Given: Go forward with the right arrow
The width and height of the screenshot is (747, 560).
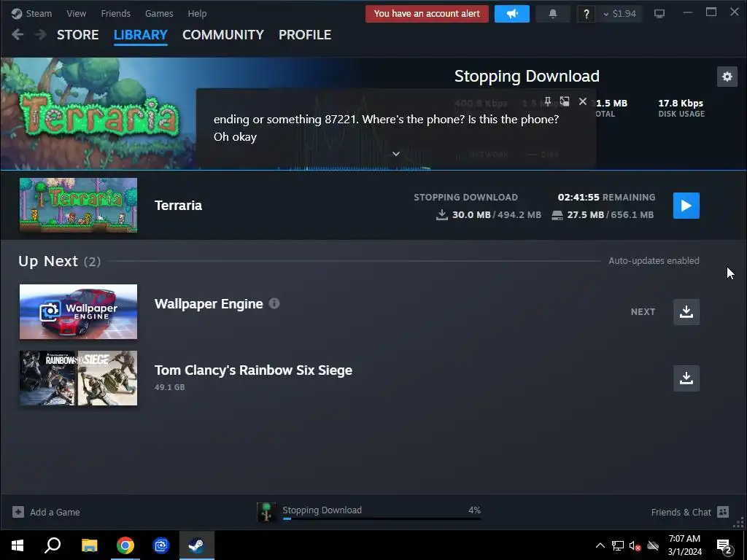Looking at the screenshot, I should pos(41,34).
